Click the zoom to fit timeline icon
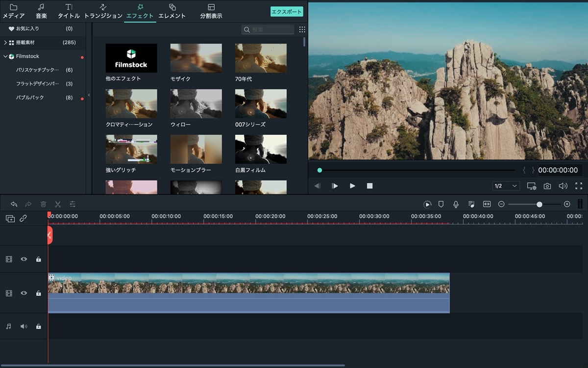 point(487,204)
